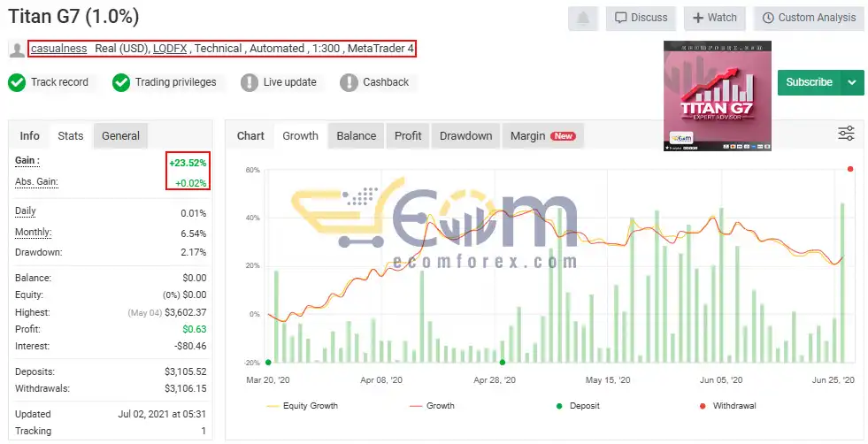The image size is (868, 444).
Task: Click the Trading privileges label
Action: (x=175, y=82)
